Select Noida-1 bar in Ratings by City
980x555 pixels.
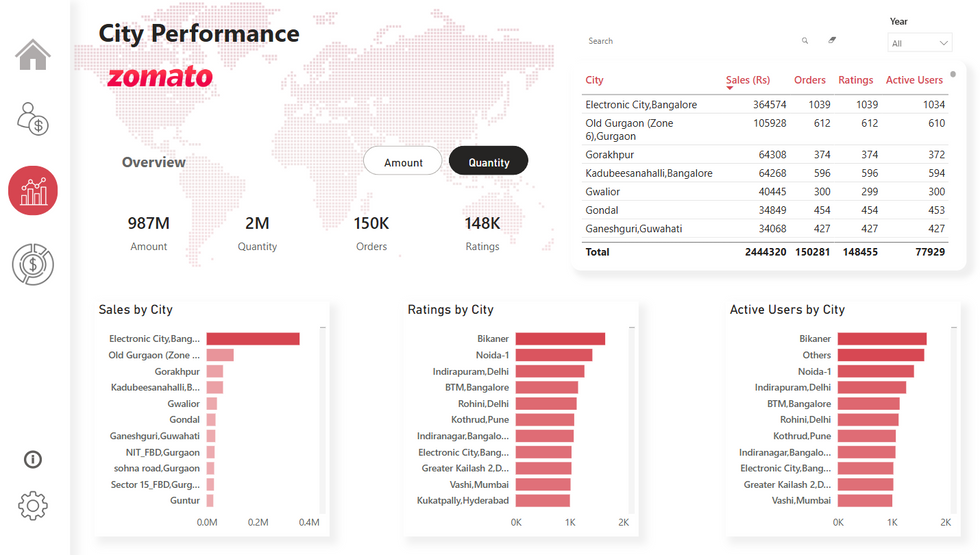[x=554, y=355]
